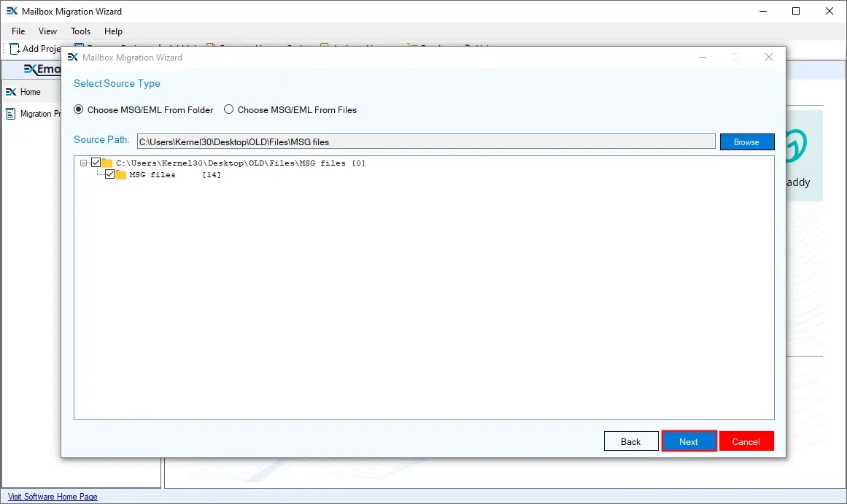The height and width of the screenshot is (504, 847).
Task: Click the main window's application icon
Action: click(x=12, y=11)
